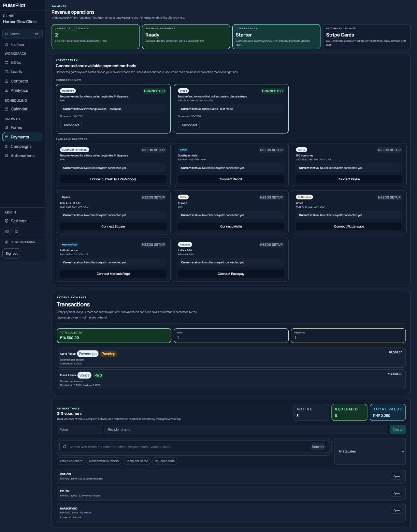The height and width of the screenshot is (532, 417).
Task: Click the Leads people icon
Action: point(7,72)
